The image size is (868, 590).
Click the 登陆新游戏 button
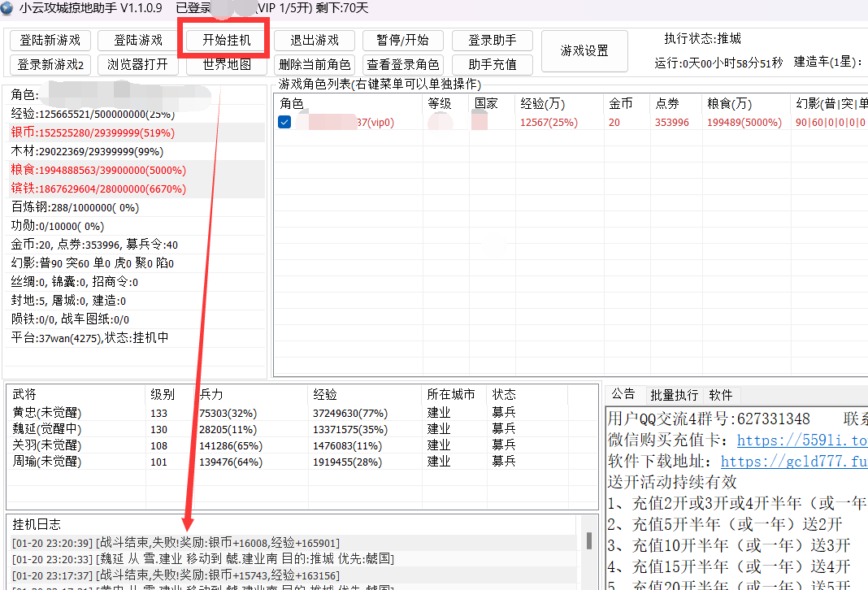(50, 40)
